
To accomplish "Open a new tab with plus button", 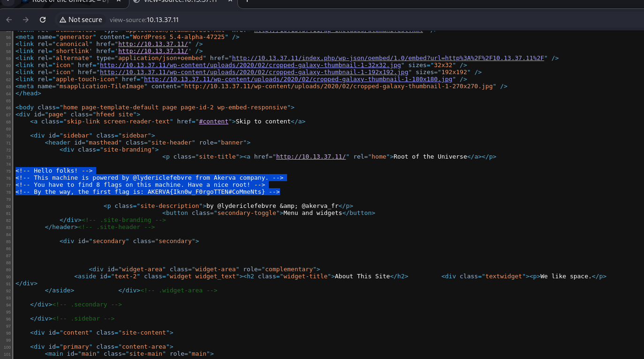I will (x=247, y=1).
